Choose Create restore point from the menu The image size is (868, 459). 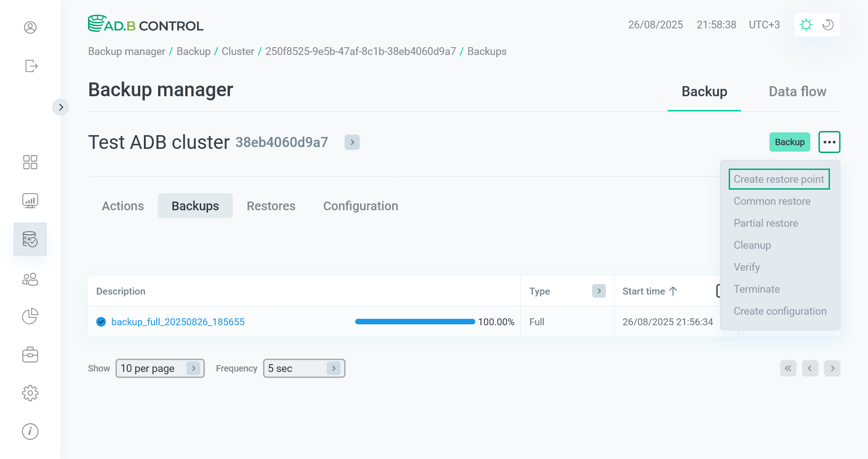tap(779, 179)
